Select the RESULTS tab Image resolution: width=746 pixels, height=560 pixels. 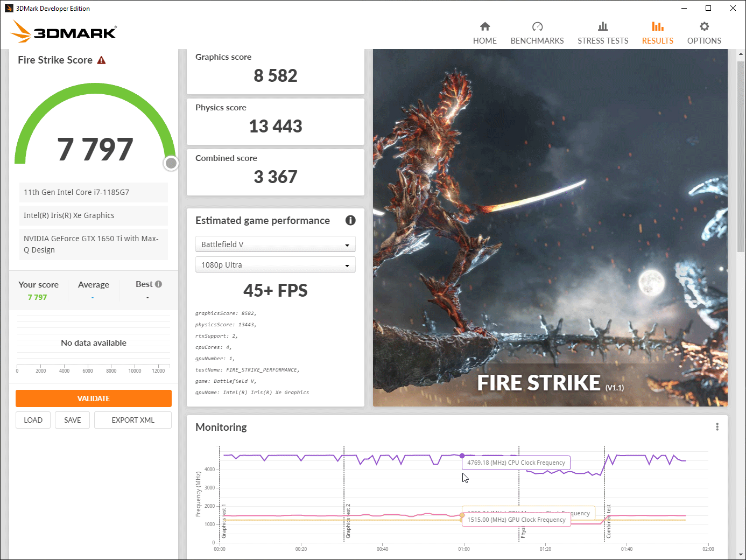[658, 33]
